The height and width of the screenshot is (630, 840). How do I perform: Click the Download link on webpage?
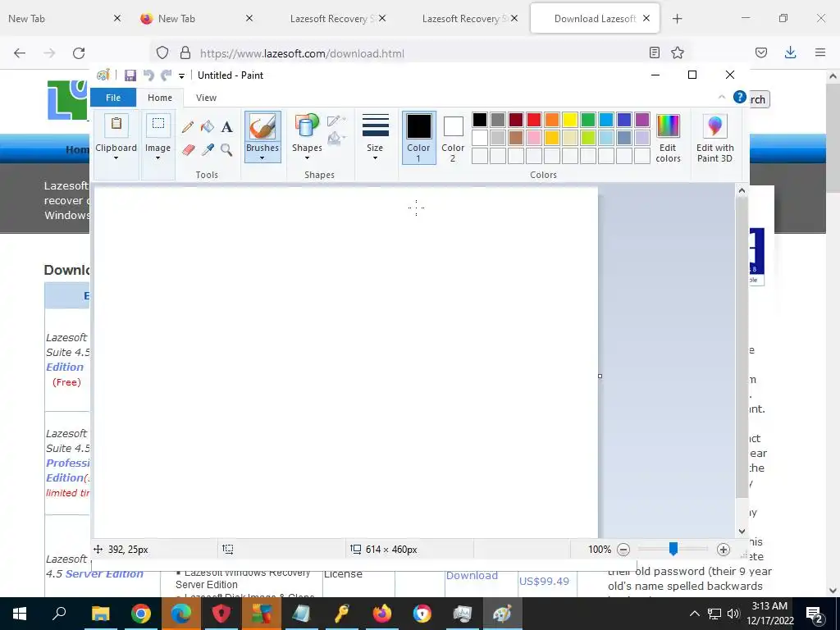tap(472, 575)
